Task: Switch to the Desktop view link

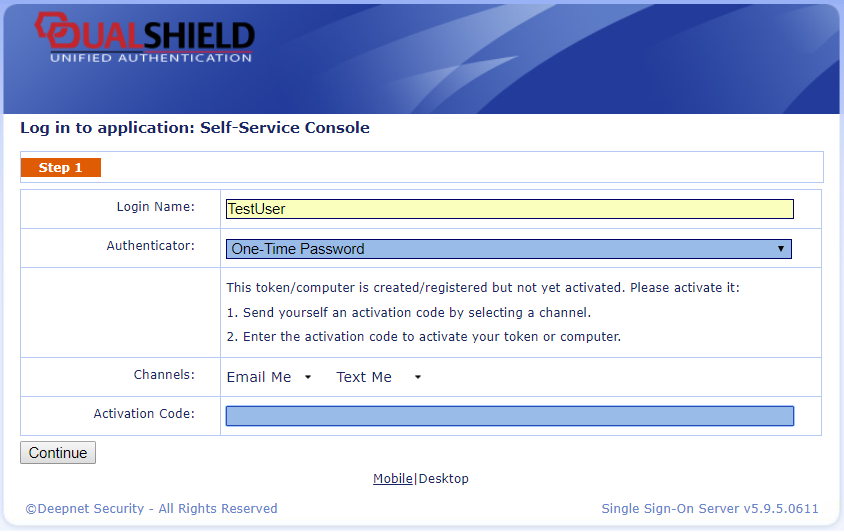Action: (x=443, y=479)
